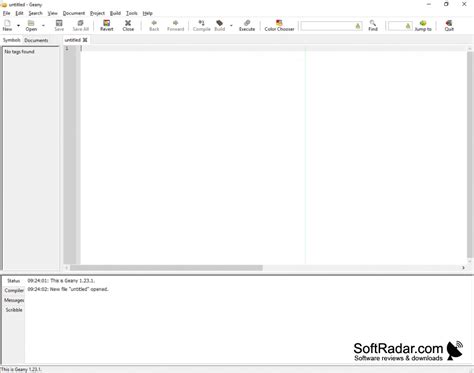The width and height of the screenshot is (474, 373).
Task: Click the editor scroll left arrow
Action: [67, 268]
